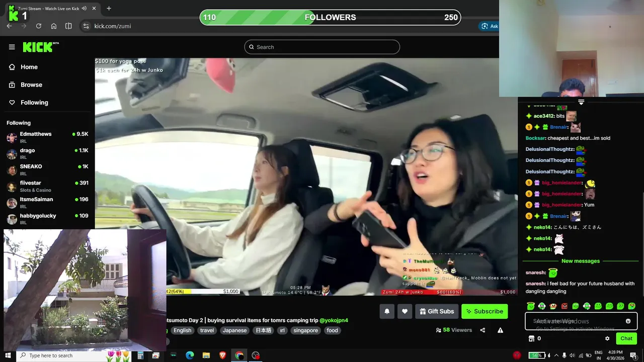644x362 pixels.
Task: Open ItsmeSaiman channel in Following list
Action: [x=47, y=202]
